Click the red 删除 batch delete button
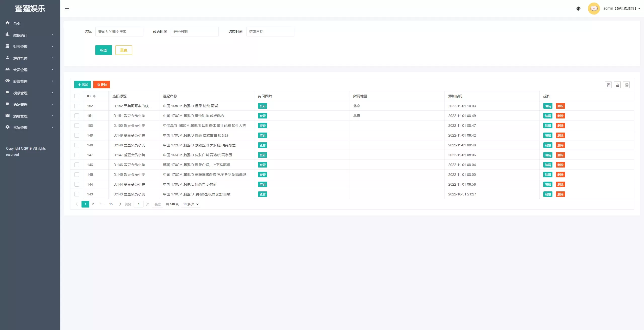The height and width of the screenshot is (330, 644). pos(102,85)
